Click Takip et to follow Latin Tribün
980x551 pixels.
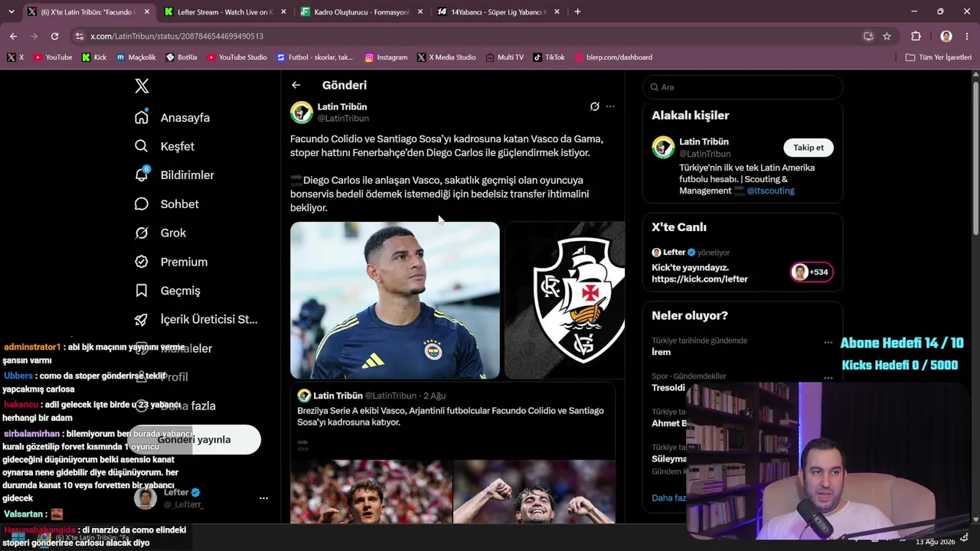point(808,148)
